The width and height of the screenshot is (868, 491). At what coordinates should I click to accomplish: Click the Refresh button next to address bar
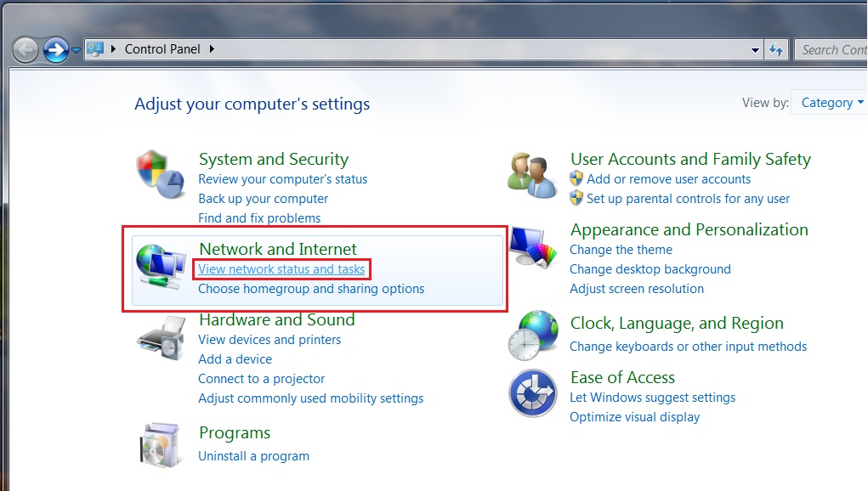pyautogui.click(x=776, y=50)
